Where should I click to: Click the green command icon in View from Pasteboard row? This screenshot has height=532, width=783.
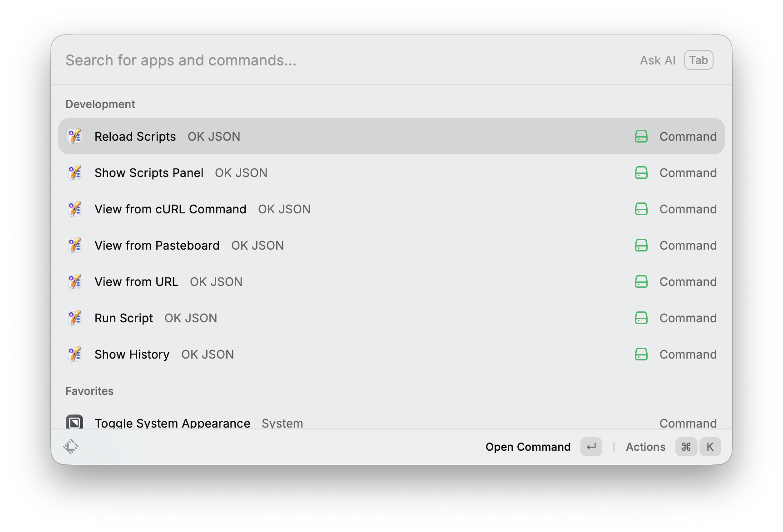641,245
